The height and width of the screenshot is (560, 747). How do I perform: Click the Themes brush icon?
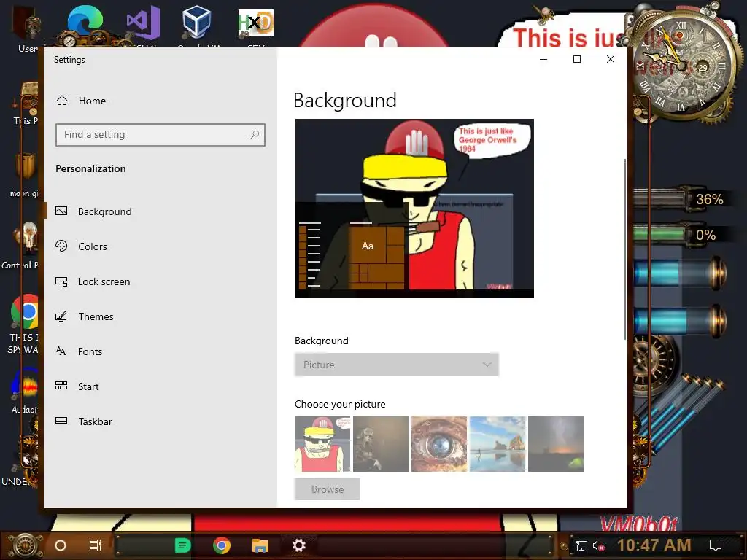61,316
